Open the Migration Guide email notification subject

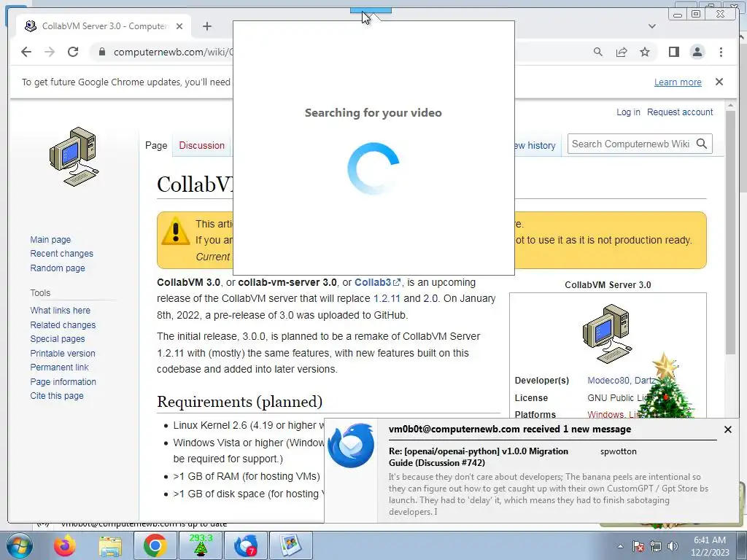479,456
